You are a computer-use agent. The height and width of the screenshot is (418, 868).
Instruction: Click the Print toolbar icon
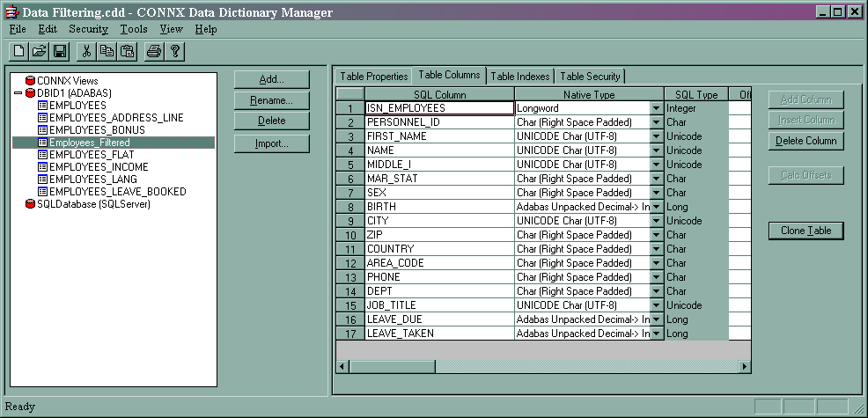[154, 52]
